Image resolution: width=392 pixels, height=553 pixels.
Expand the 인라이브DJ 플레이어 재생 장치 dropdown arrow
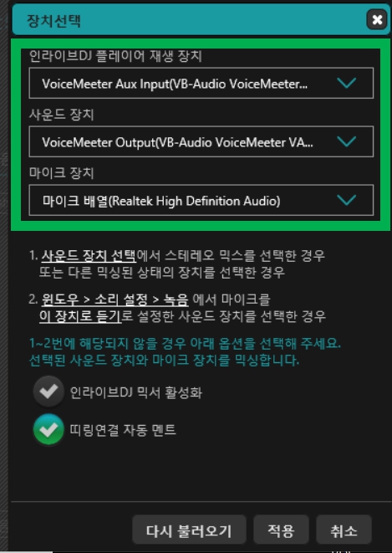347,83
